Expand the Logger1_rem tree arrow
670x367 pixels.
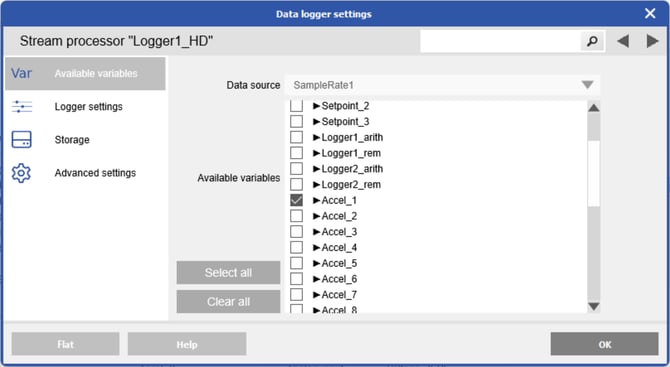[x=317, y=153]
